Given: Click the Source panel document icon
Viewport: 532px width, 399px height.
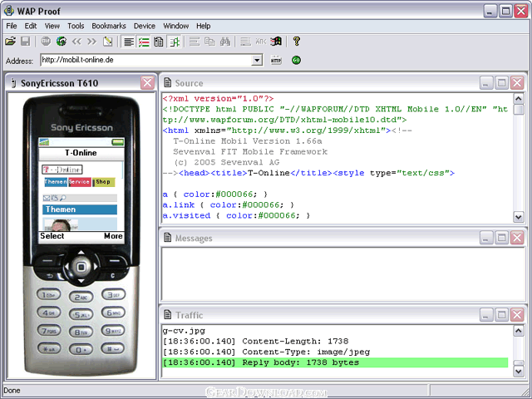Looking at the screenshot, I should coord(167,83).
